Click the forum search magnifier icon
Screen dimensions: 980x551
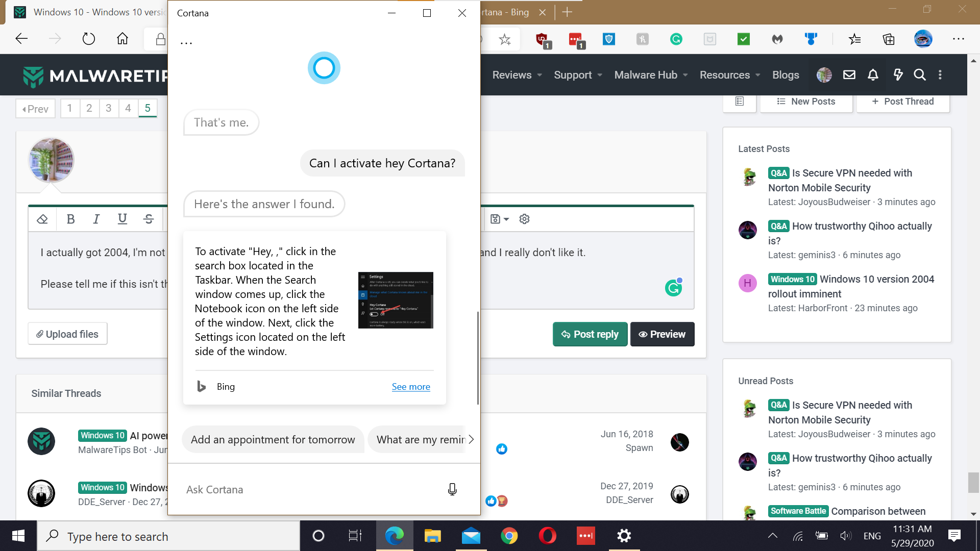tap(919, 75)
